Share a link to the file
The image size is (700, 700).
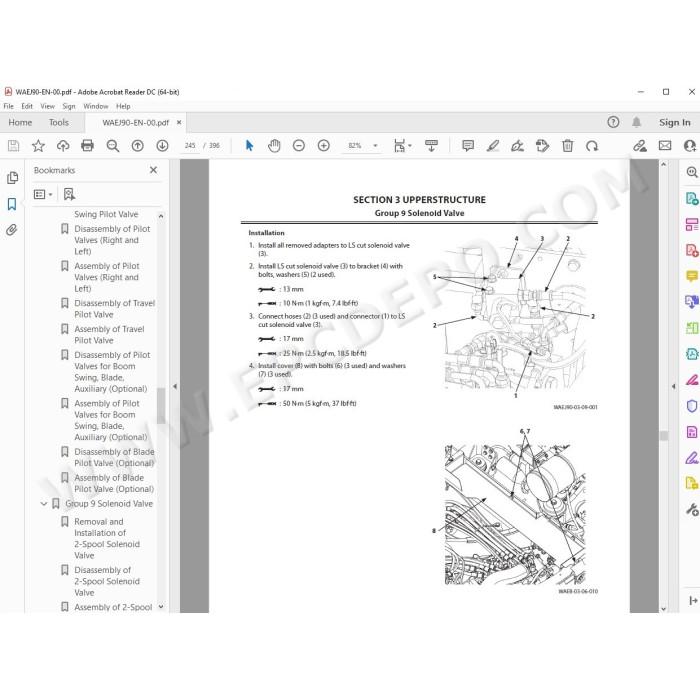tap(640, 146)
